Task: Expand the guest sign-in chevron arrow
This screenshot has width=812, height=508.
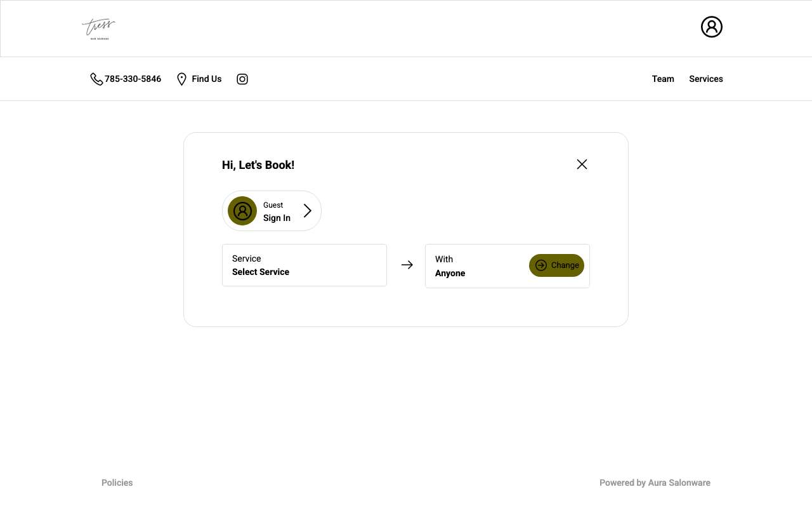Action: pyautogui.click(x=308, y=211)
